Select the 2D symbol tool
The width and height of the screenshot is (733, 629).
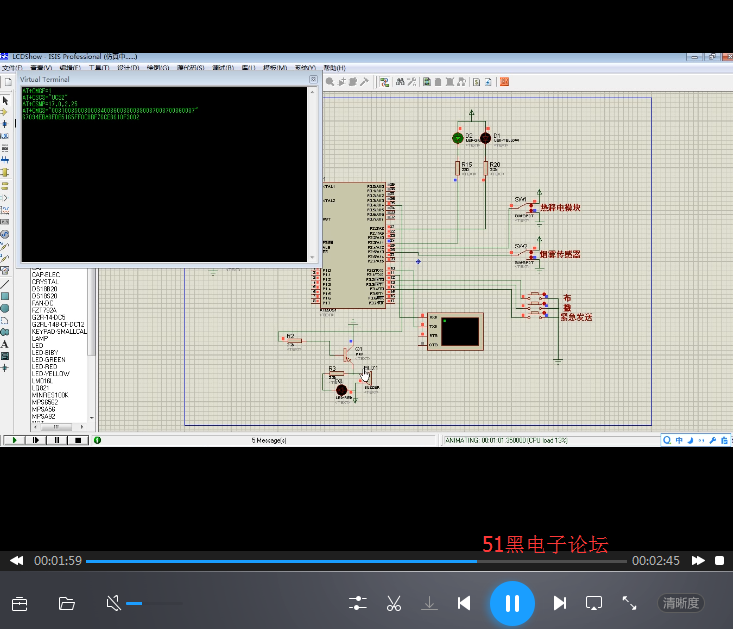[5, 356]
